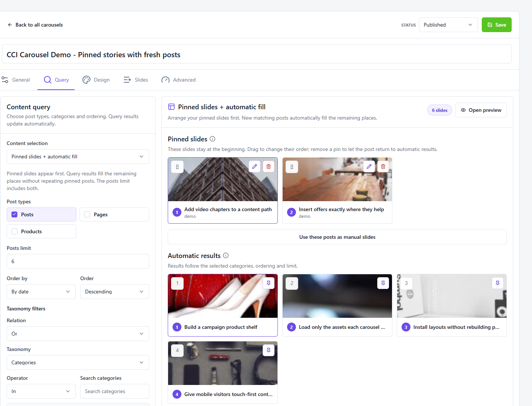Delete the 'Insert offers exactly' pinned slide
The image size is (532, 406).
click(383, 166)
